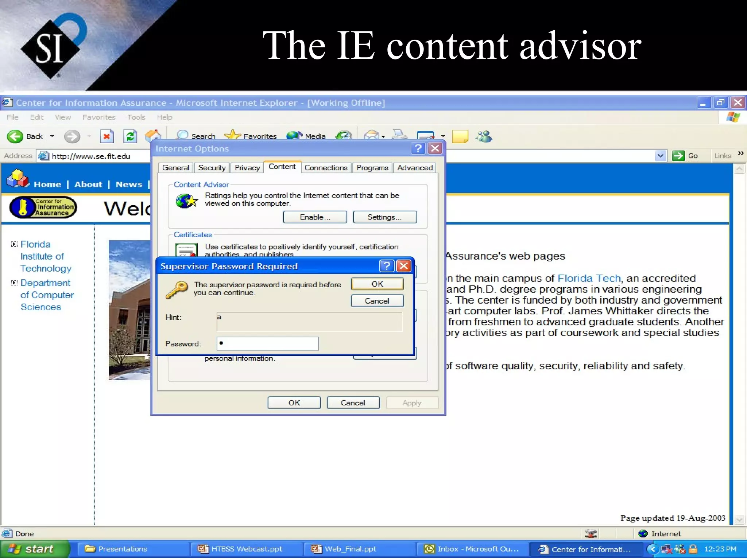Open the Back button history dropdown arrow

click(x=52, y=136)
